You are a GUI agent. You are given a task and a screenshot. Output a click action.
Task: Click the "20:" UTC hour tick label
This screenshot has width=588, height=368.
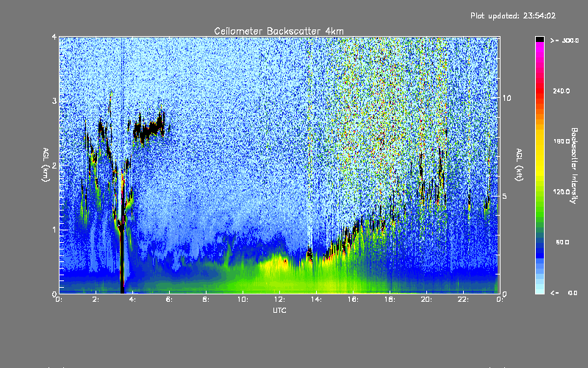[x=426, y=300]
